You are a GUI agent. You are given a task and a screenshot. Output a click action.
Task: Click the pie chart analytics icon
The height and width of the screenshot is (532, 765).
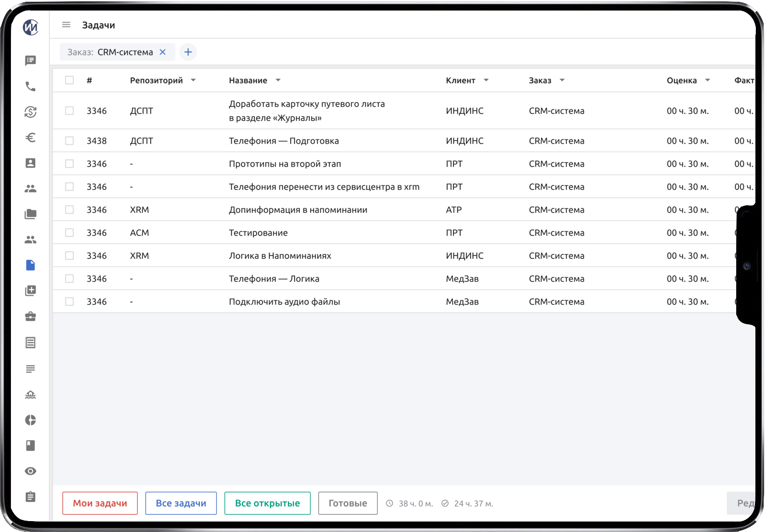coord(31,420)
